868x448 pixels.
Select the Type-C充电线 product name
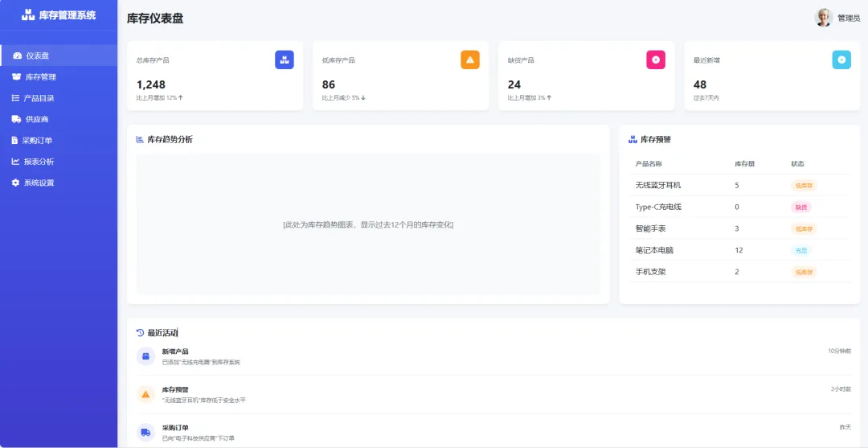point(658,208)
